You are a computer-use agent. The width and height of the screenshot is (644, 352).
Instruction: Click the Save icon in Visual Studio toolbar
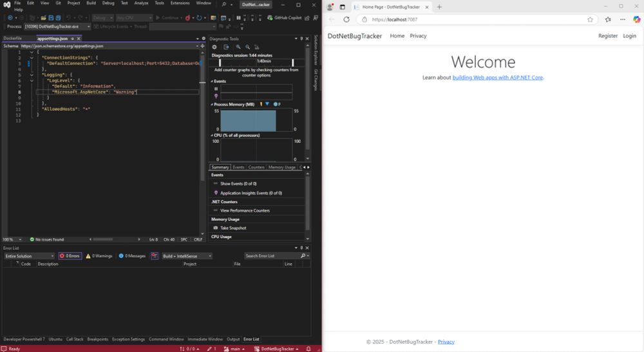point(52,18)
